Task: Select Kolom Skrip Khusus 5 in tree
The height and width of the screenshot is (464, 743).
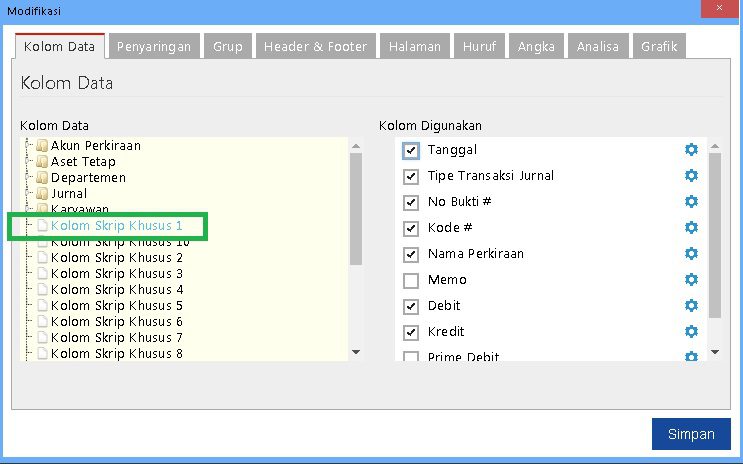Action: click(117, 306)
